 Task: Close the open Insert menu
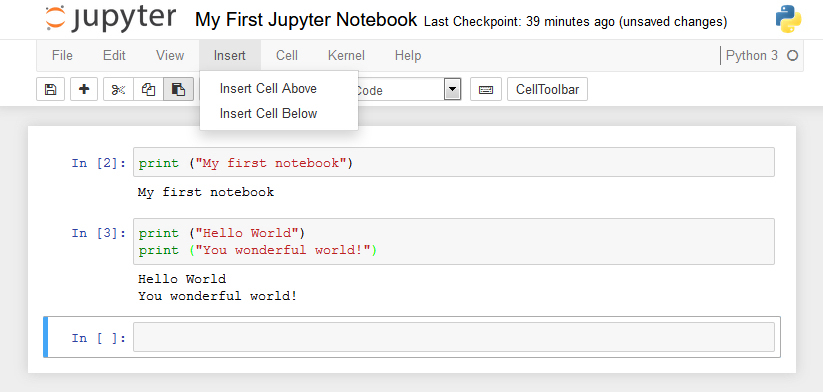click(x=230, y=55)
